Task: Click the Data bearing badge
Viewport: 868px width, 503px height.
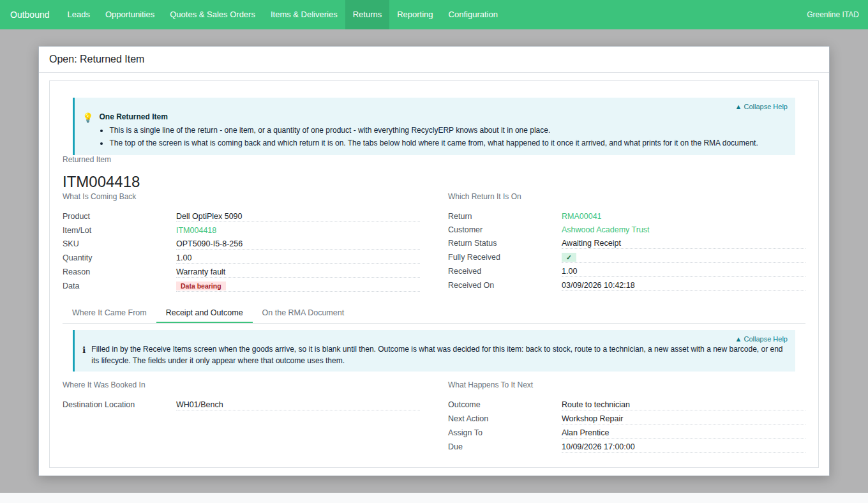Action: click(x=201, y=286)
